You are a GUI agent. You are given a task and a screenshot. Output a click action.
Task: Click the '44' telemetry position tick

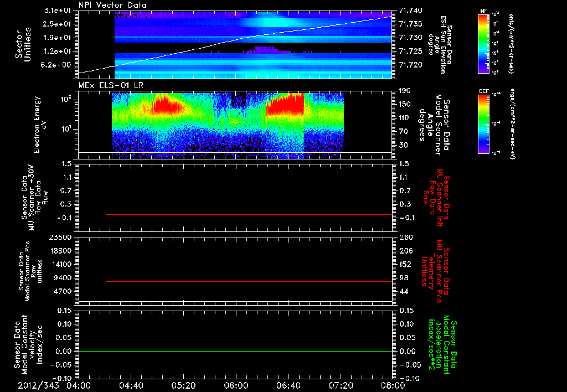tap(403, 291)
